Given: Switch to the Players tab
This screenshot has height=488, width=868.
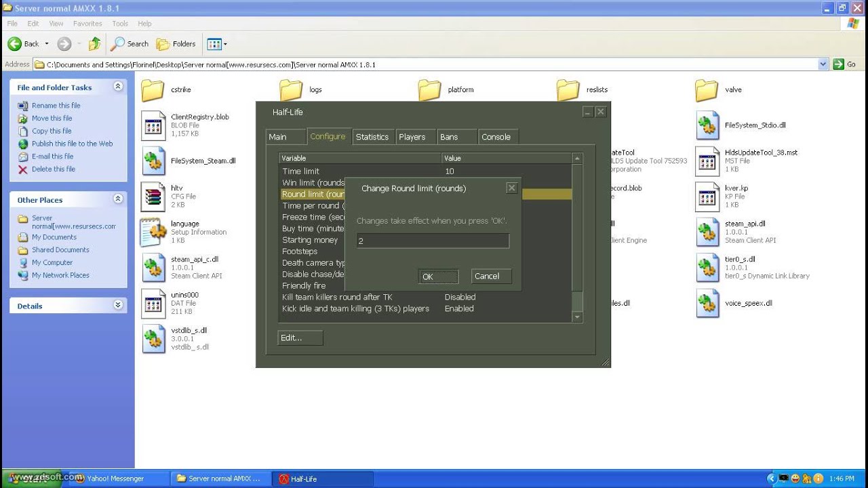Looking at the screenshot, I should 415,137.
